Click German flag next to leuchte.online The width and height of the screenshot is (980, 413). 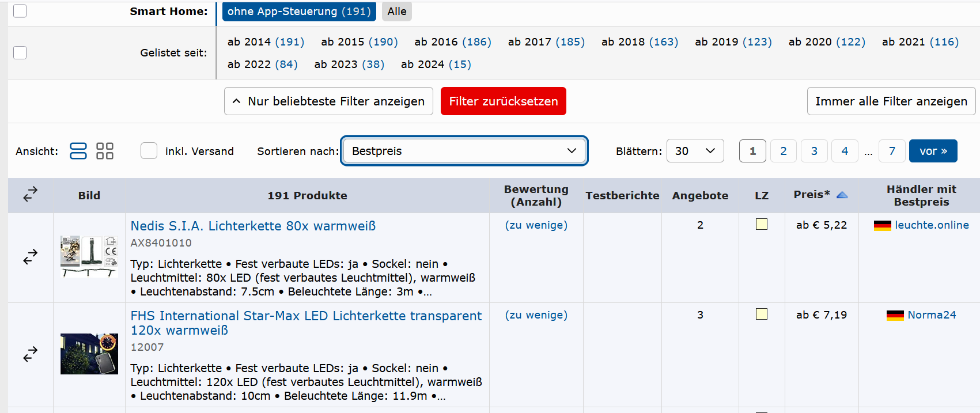[882, 226]
